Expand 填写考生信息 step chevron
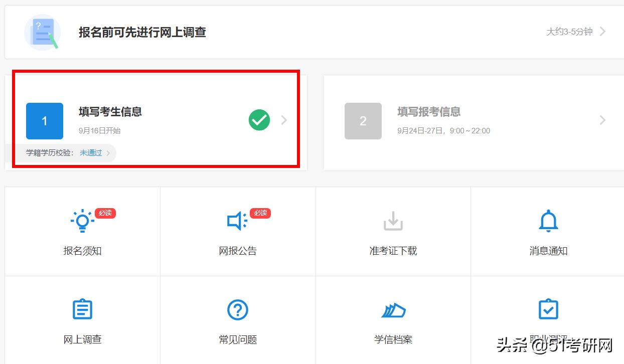The image size is (624, 364). 284,120
